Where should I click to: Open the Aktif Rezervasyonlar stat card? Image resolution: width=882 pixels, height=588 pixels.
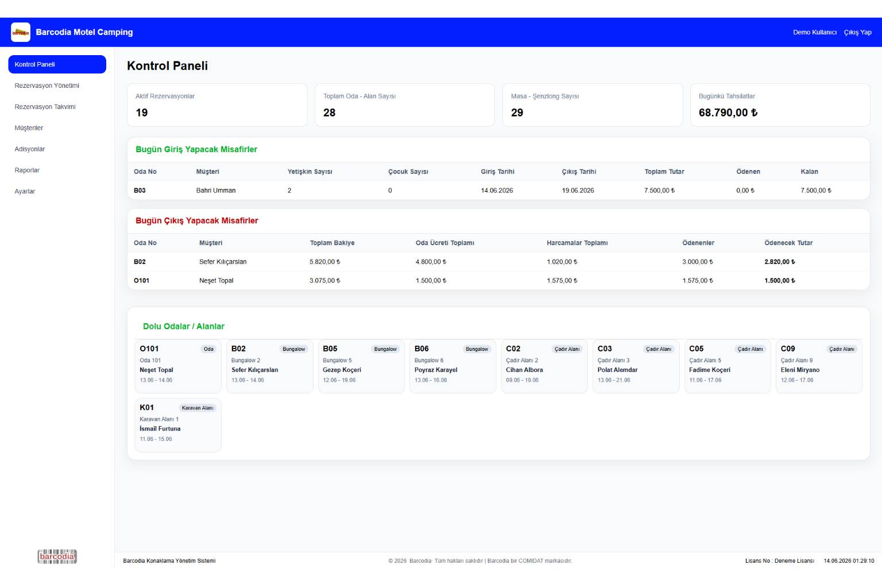click(x=217, y=105)
